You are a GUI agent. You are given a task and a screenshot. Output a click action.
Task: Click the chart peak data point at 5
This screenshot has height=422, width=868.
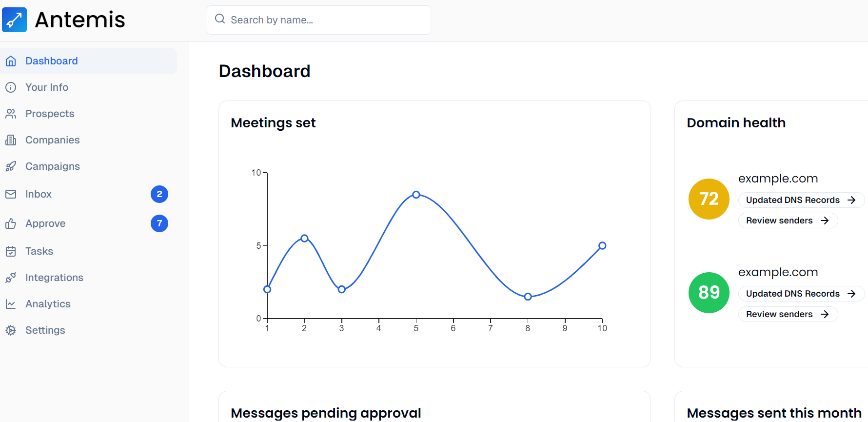416,195
